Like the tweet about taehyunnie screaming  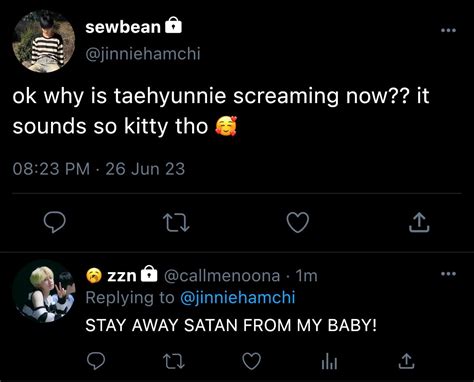tap(298, 223)
